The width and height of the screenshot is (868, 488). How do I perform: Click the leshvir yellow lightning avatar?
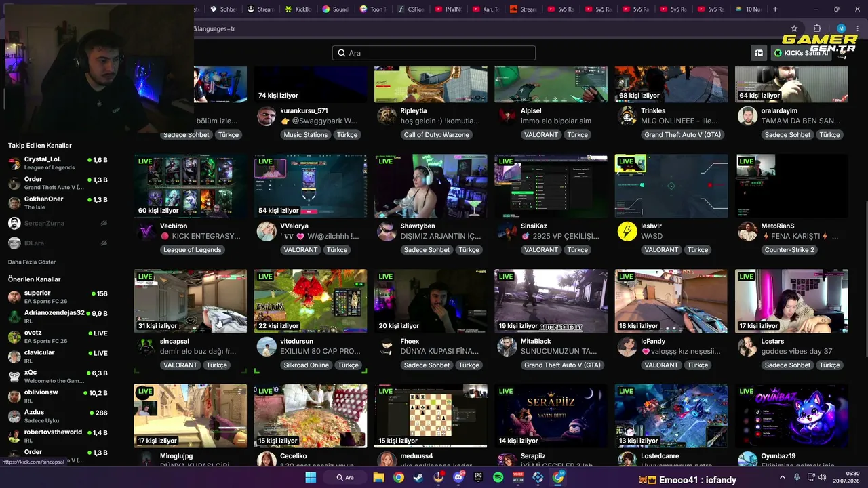click(627, 232)
